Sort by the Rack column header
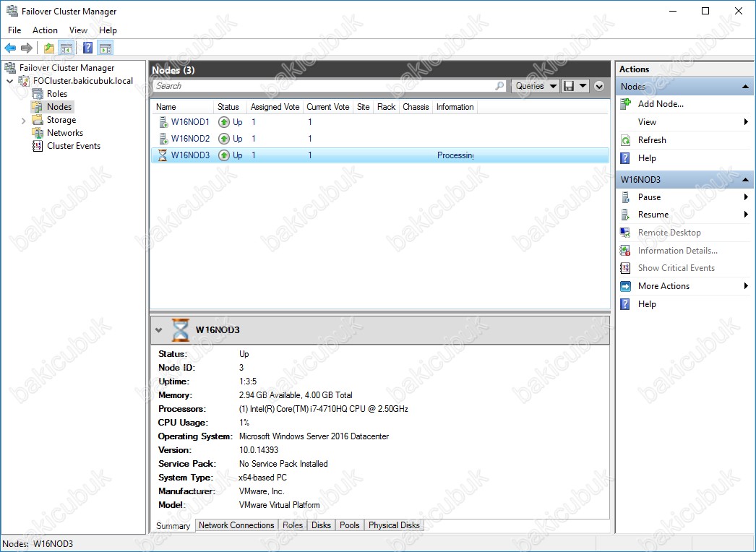 (x=386, y=107)
